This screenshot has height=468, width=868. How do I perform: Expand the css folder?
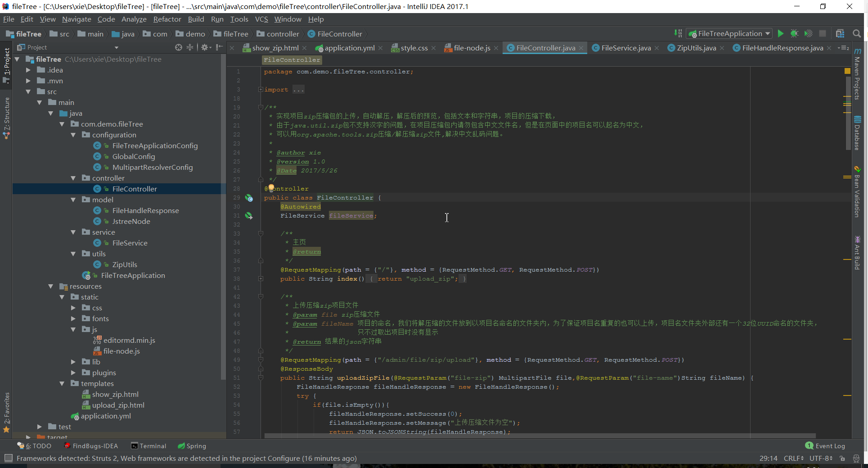(x=73, y=308)
